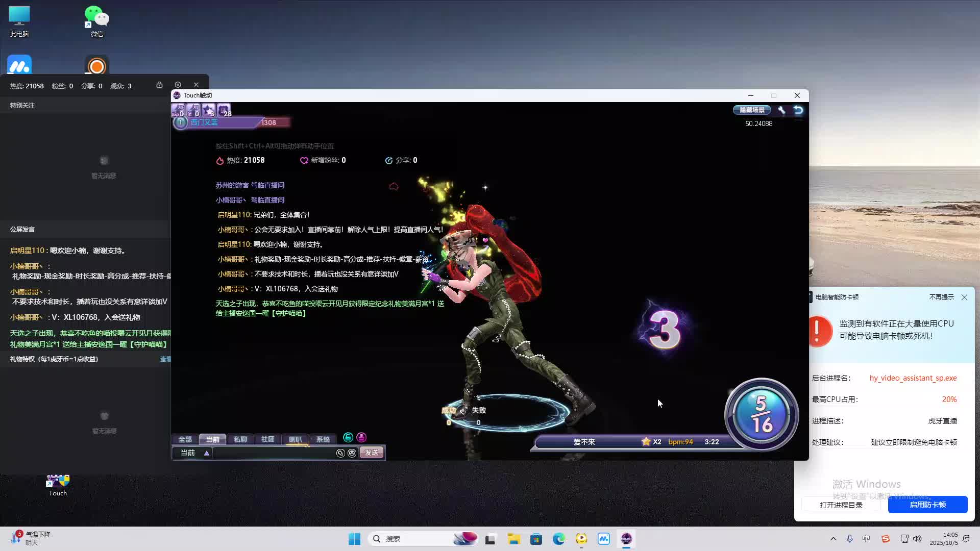The image size is (980, 551).
Task: Click the blue return arrow icon
Action: point(798,110)
